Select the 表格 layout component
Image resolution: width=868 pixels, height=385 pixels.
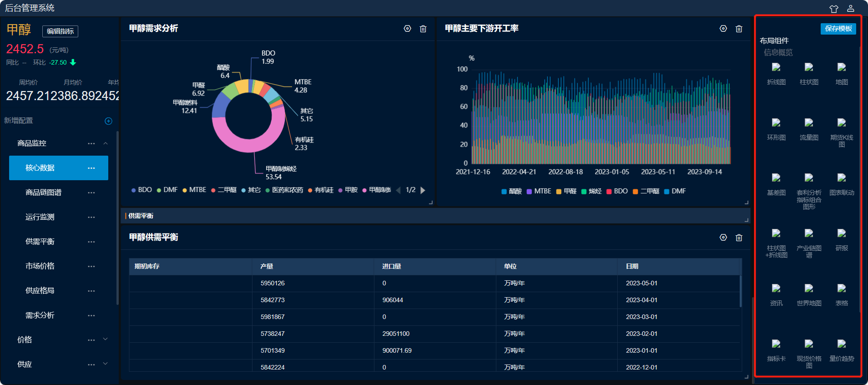842,295
